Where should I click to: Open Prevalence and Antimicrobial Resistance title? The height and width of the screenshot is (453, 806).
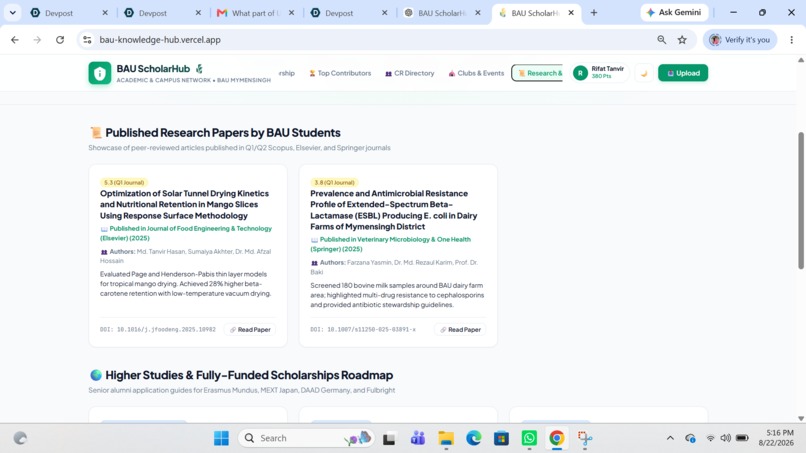(x=394, y=210)
